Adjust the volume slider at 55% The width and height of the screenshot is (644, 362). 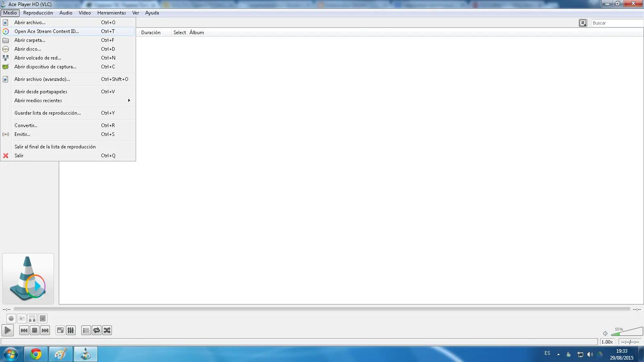coord(627,331)
